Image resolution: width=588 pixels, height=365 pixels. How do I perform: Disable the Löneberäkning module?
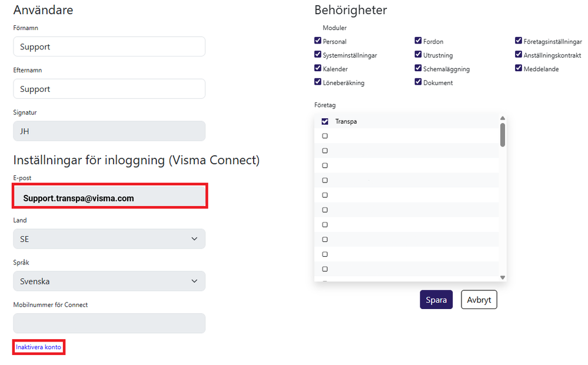tap(318, 82)
